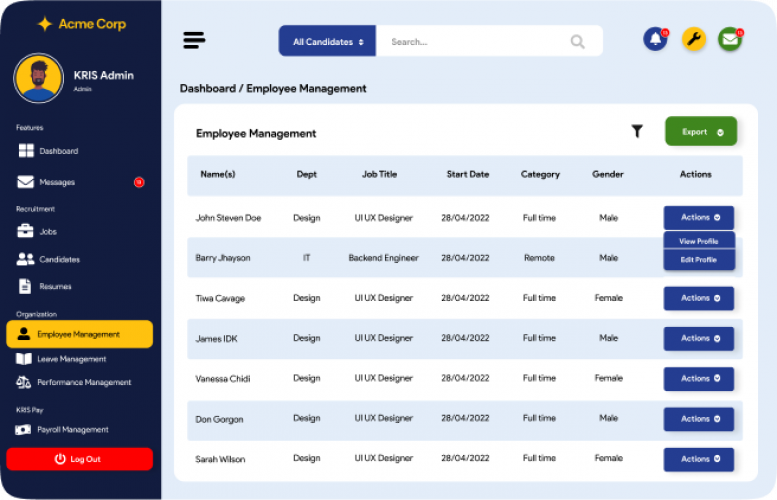Open Actions dropdown for John Steven Doe
This screenshot has height=500, width=777.
[699, 218]
